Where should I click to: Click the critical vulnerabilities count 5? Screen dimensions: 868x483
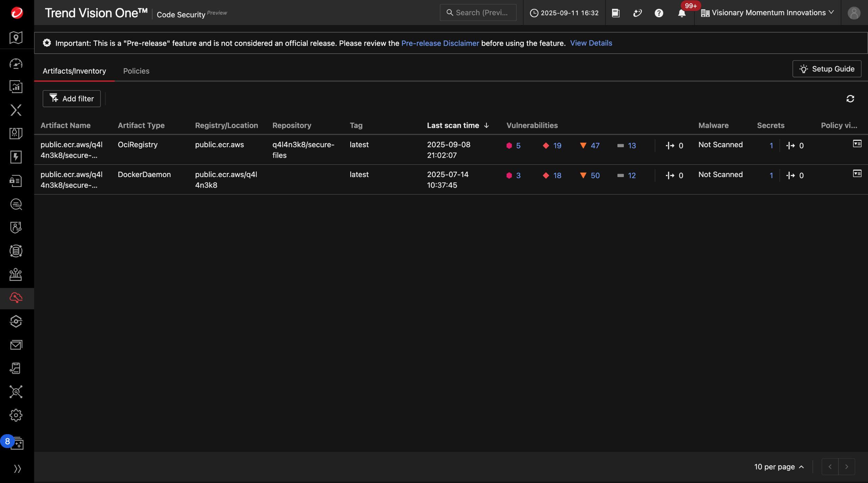pyautogui.click(x=518, y=146)
